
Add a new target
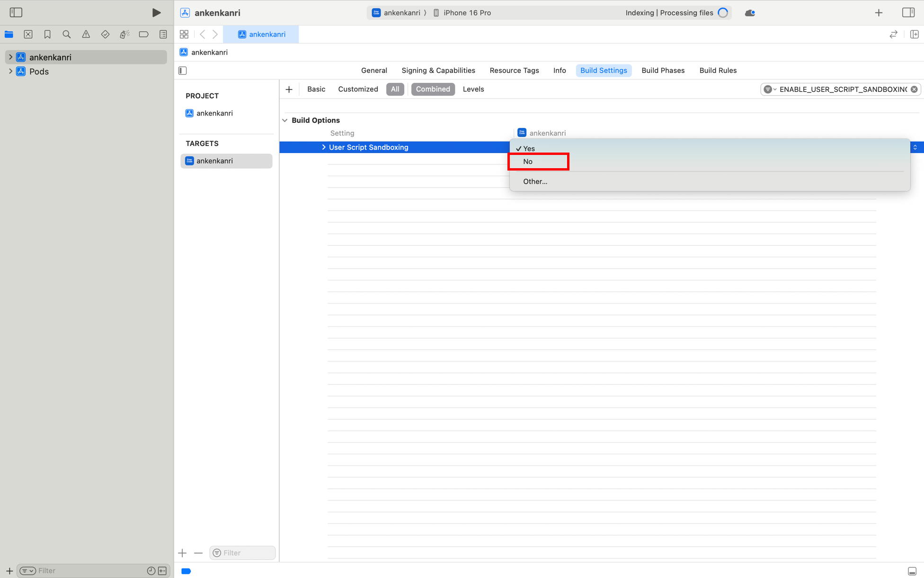click(x=182, y=553)
